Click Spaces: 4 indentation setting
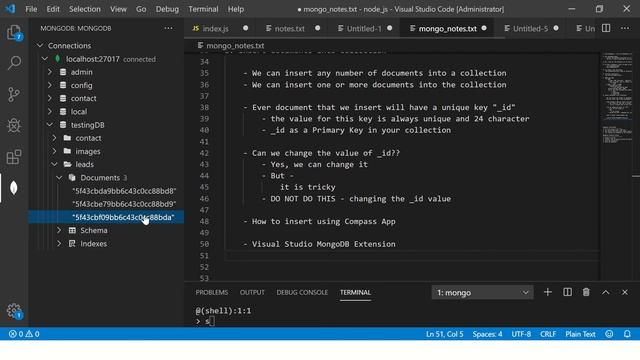 tap(487, 334)
